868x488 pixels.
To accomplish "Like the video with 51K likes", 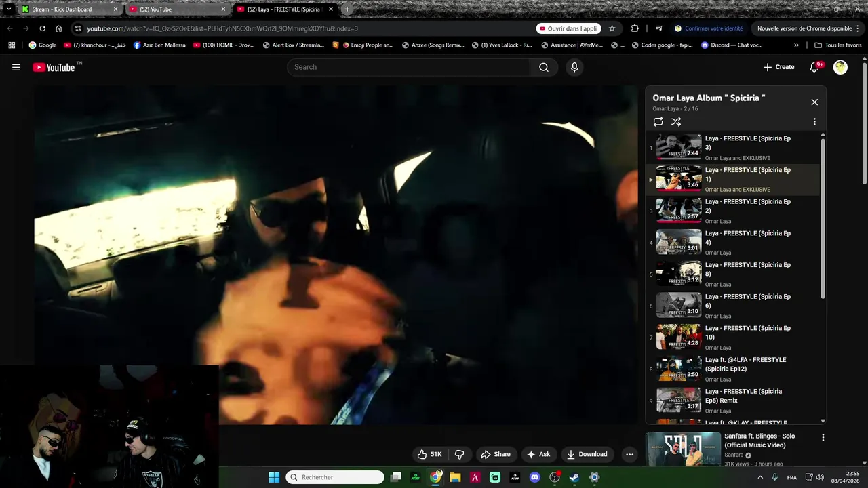I will click(x=430, y=454).
